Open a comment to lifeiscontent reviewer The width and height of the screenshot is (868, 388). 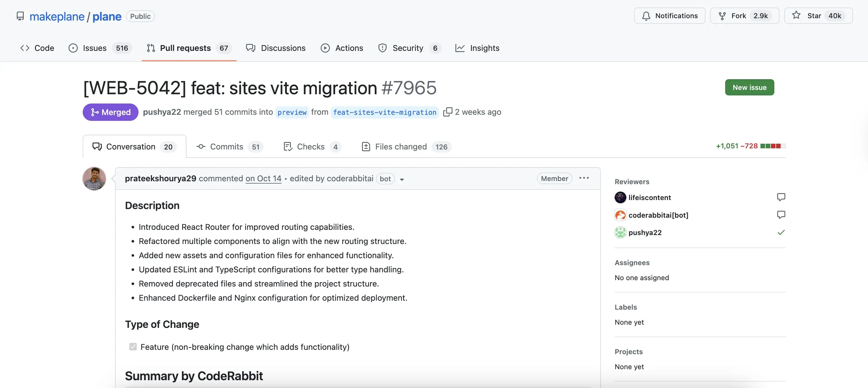pyautogui.click(x=781, y=197)
